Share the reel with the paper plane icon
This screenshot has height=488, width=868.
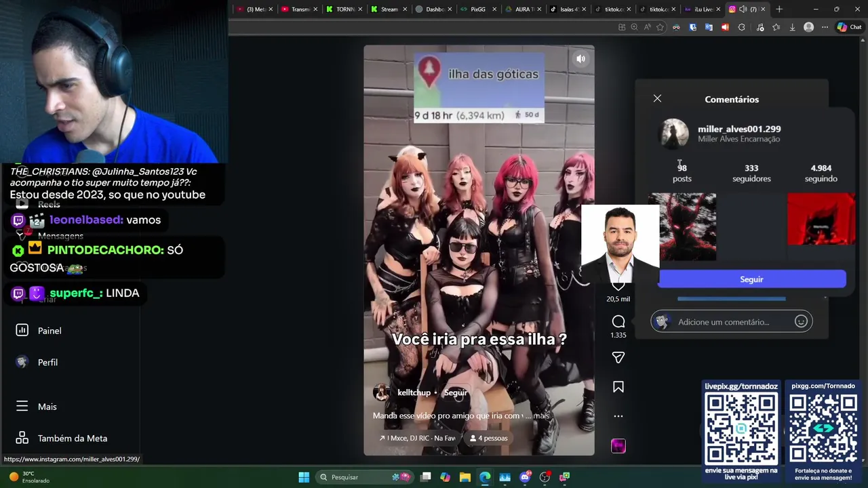click(618, 357)
